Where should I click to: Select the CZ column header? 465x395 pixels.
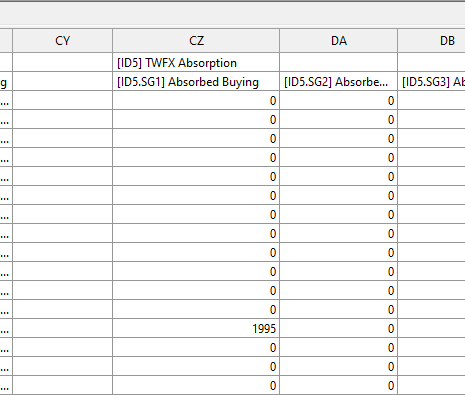click(196, 41)
